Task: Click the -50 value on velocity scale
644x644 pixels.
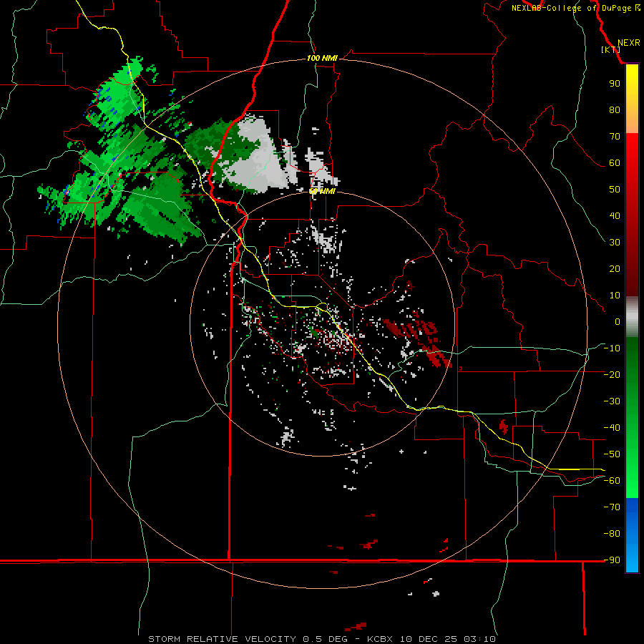Action: [x=612, y=454]
